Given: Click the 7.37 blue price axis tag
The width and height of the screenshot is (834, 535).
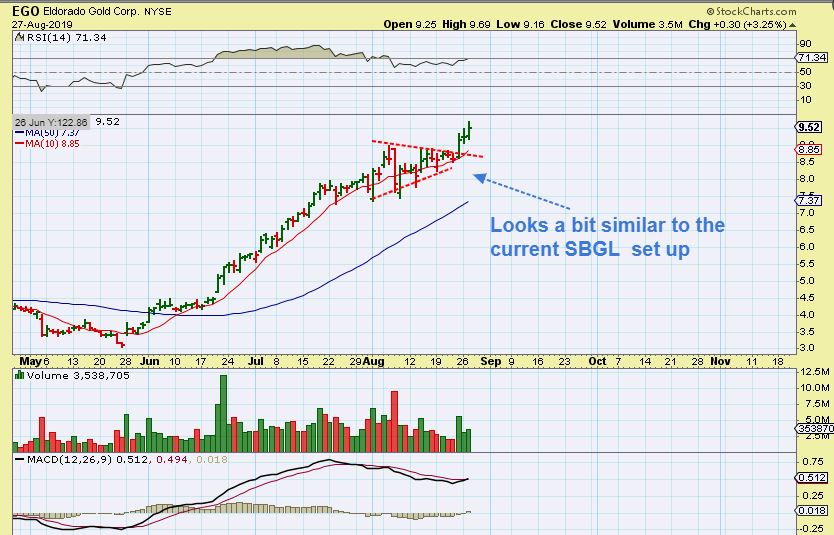Looking at the screenshot, I should coord(810,200).
